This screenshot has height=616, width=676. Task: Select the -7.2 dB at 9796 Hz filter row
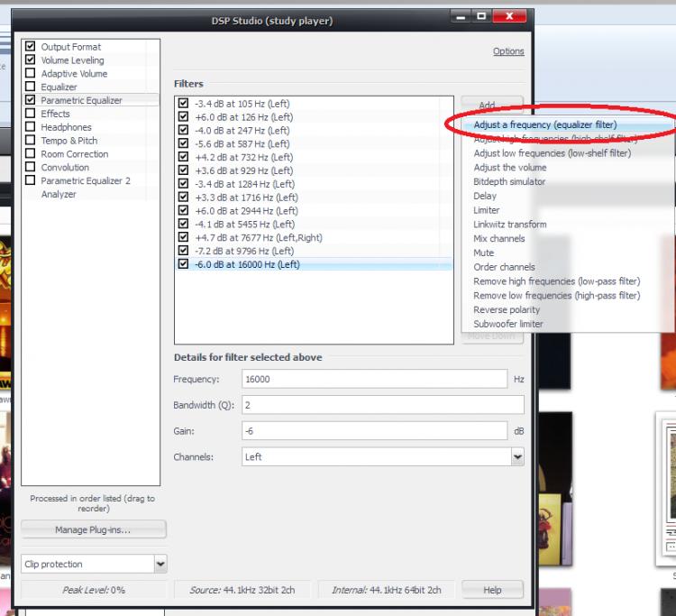point(314,251)
